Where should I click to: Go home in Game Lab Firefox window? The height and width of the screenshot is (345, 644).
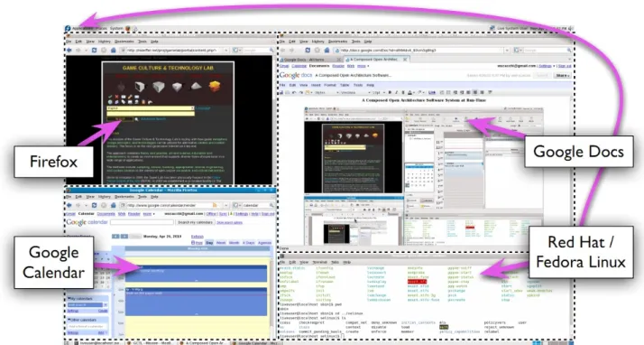tap(114, 51)
